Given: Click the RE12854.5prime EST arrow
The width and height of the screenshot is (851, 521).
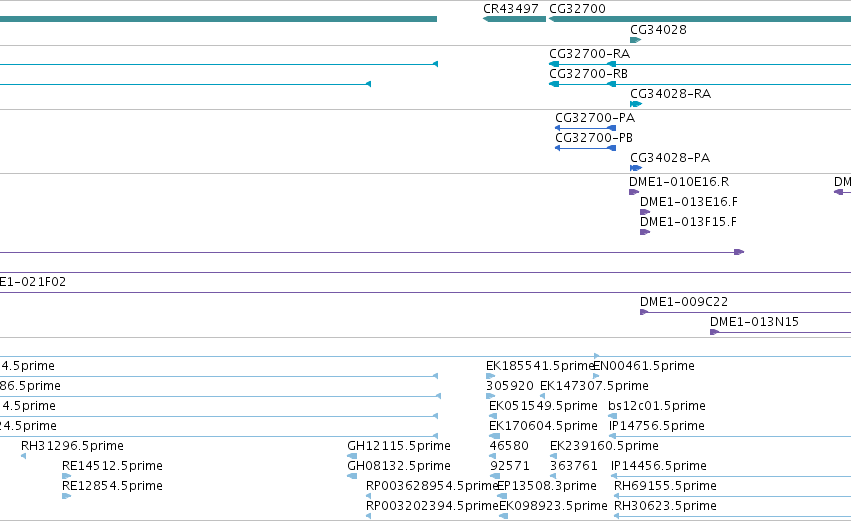Looking at the screenshot, I should [67, 496].
